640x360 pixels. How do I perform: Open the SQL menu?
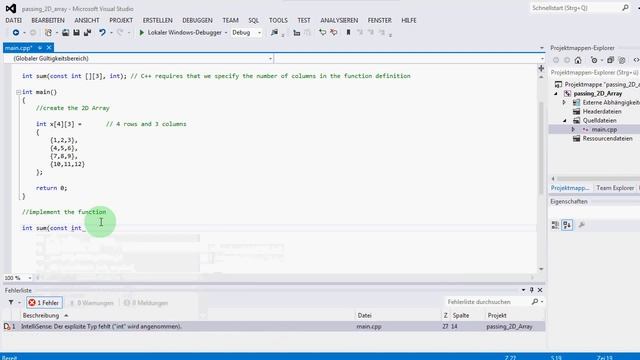pyautogui.click(x=253, y=20)
